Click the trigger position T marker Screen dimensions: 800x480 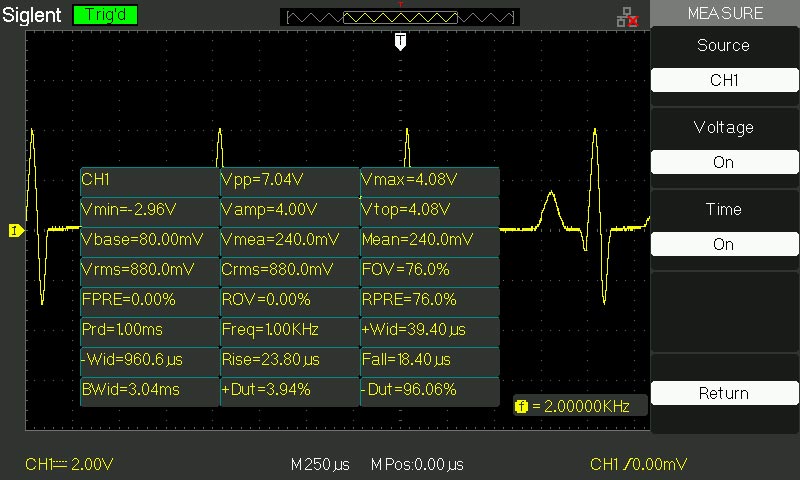tap(400, 41)
